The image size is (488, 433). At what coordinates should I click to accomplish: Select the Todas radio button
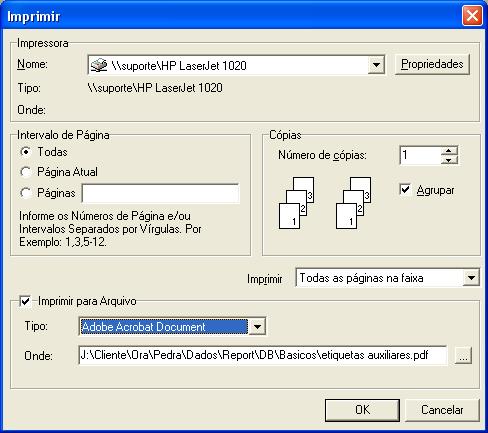tap(25, 152)
